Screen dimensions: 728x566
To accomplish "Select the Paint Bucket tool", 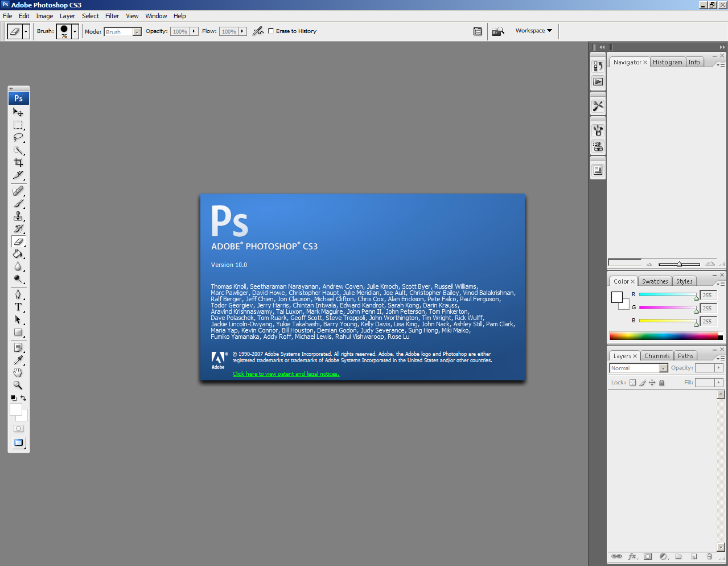I will 18,254.
